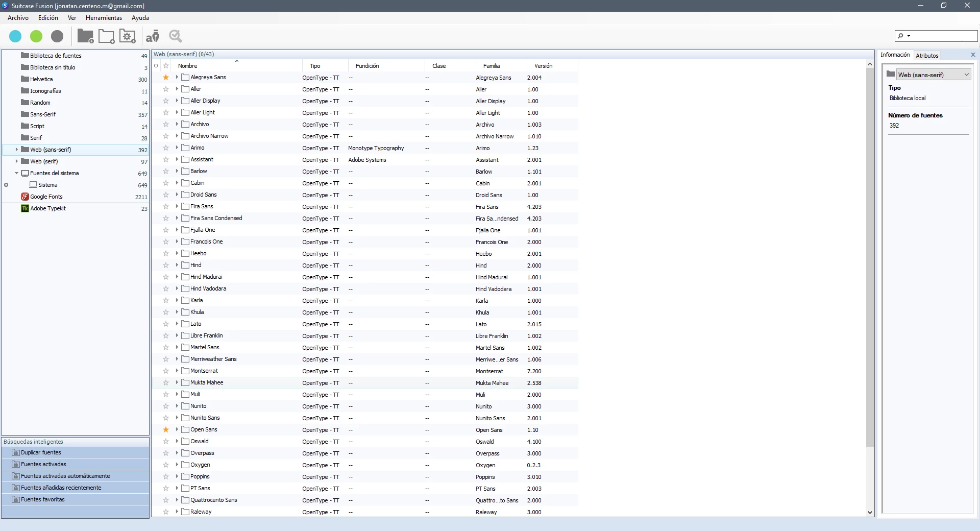Screen dimensions: 980x531
Task: Click the Google Fonts icon in sidebar
Action: coord(24,197)
